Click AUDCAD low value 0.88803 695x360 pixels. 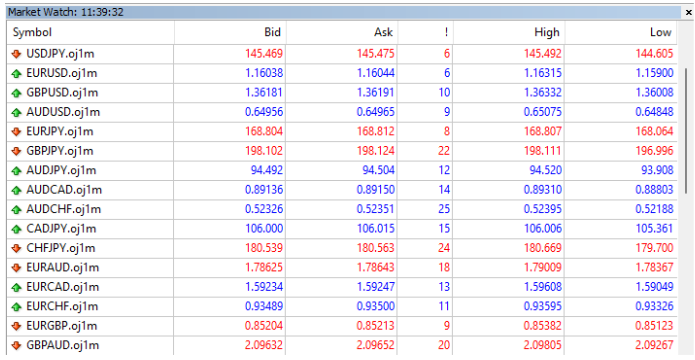coord(654,190)
